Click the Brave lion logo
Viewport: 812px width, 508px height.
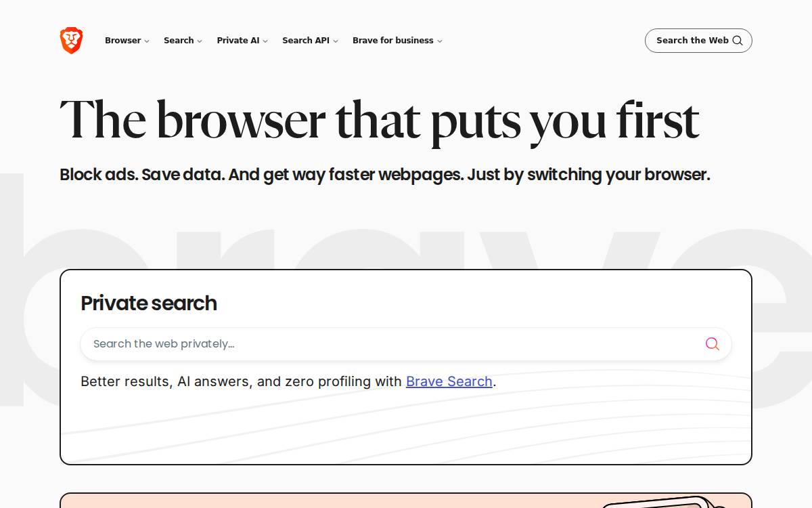pos(71,41)
